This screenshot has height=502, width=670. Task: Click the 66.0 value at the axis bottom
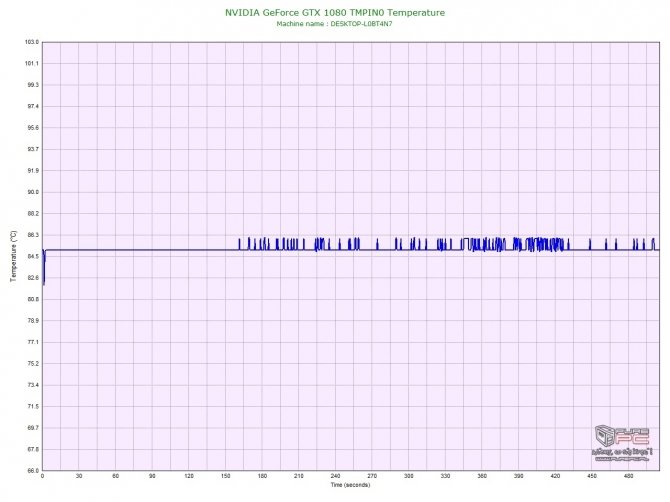point(33,470)
